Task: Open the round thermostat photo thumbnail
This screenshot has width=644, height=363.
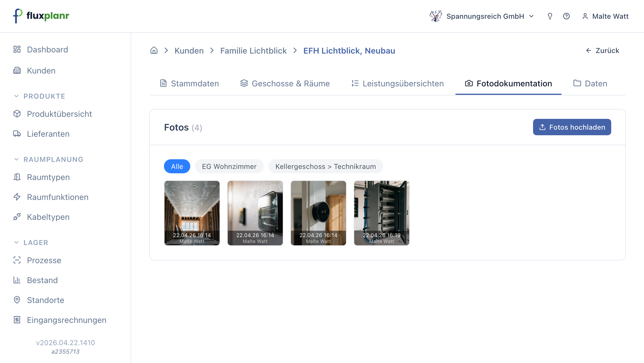Action: pyautogui.click(x=318, y=213)
